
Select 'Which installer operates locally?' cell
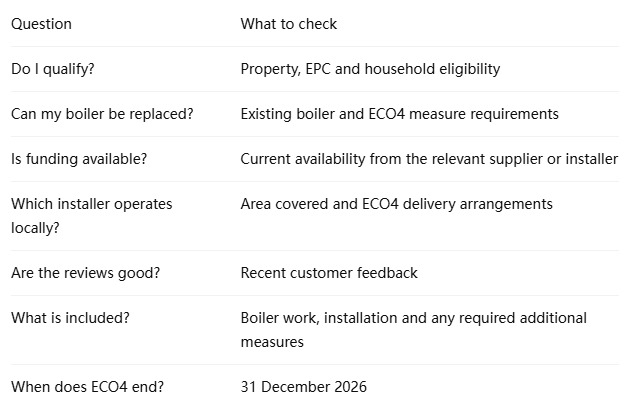coord(92,216)
